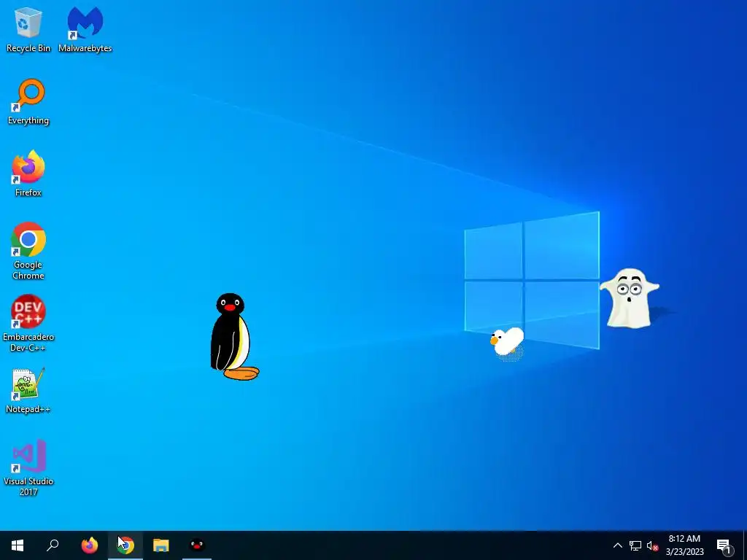Image resolution: width=747 pixels, height=560 pixels.
Task: Open the Windows Start menu
Action: 18,545
